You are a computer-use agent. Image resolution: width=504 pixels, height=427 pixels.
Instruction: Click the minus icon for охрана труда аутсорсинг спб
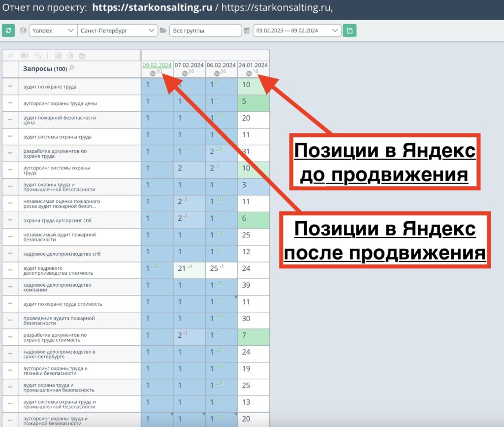[10, 220]
